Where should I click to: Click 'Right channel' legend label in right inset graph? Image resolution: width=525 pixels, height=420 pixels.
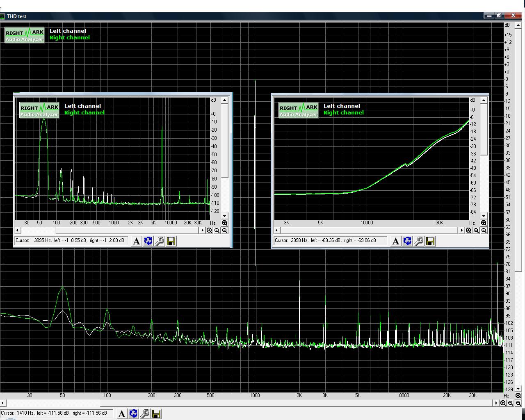tap(344, 112)
